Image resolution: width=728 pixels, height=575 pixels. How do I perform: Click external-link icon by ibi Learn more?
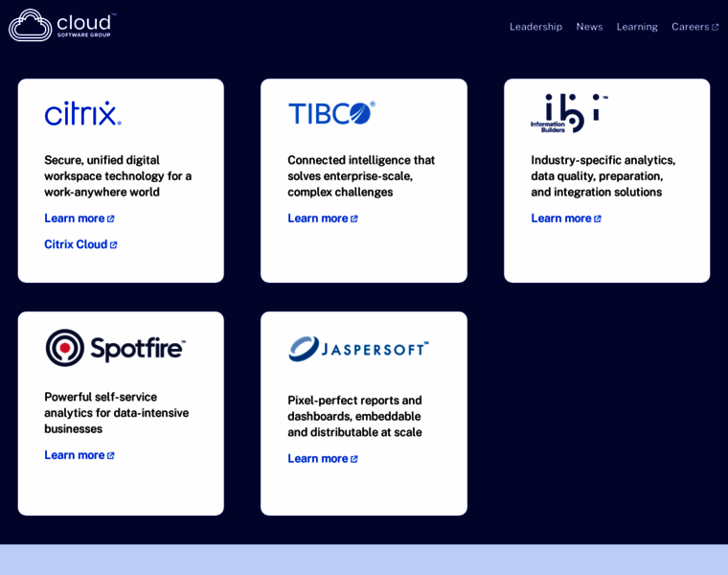tap(598, 218)
